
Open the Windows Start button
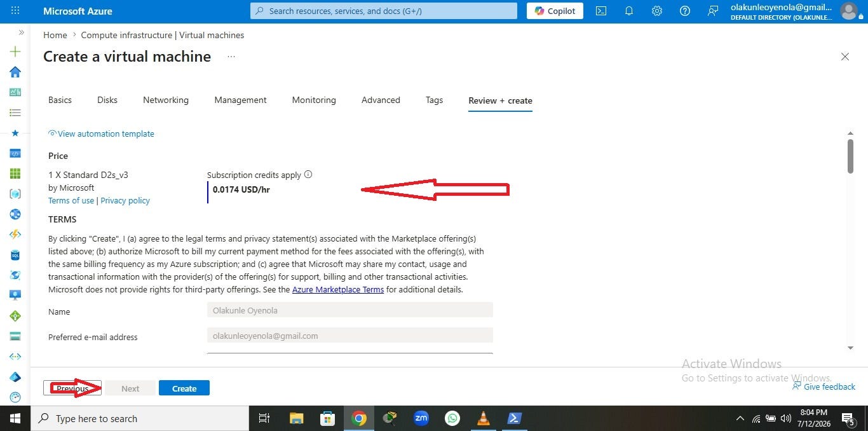[x=15, y=418]
